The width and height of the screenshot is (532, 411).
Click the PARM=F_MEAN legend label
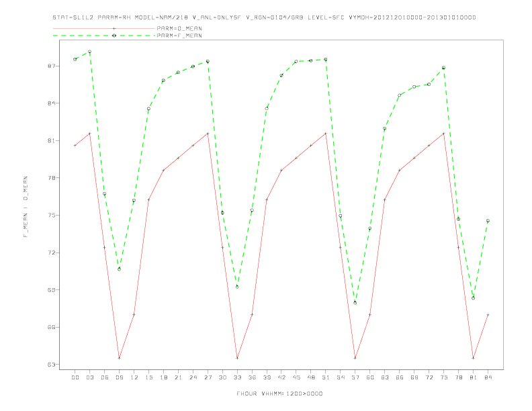179,36
